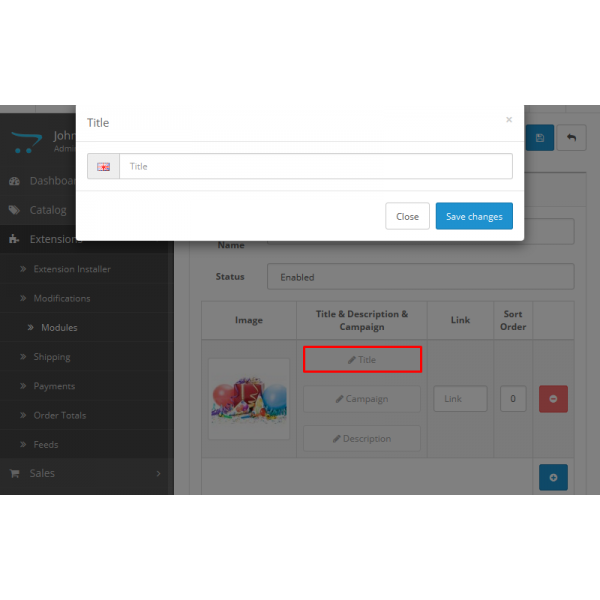The image size is (600, 600).
Task: Click the Catalog tag icon
Action: click(14, 210)
